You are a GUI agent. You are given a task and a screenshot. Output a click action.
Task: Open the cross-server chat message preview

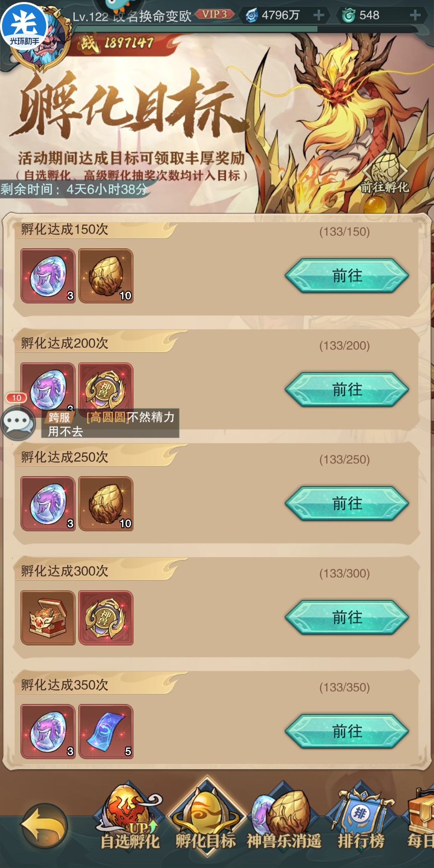coord(110,424)
